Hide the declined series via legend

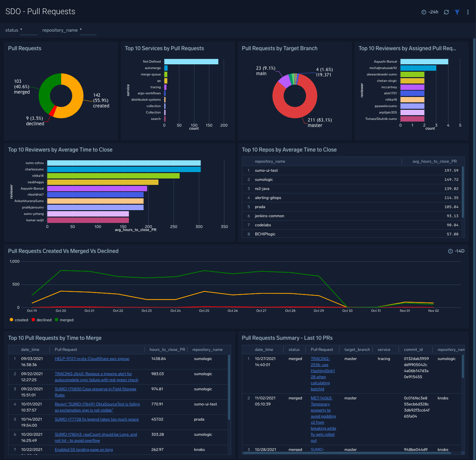click(41, 320)
